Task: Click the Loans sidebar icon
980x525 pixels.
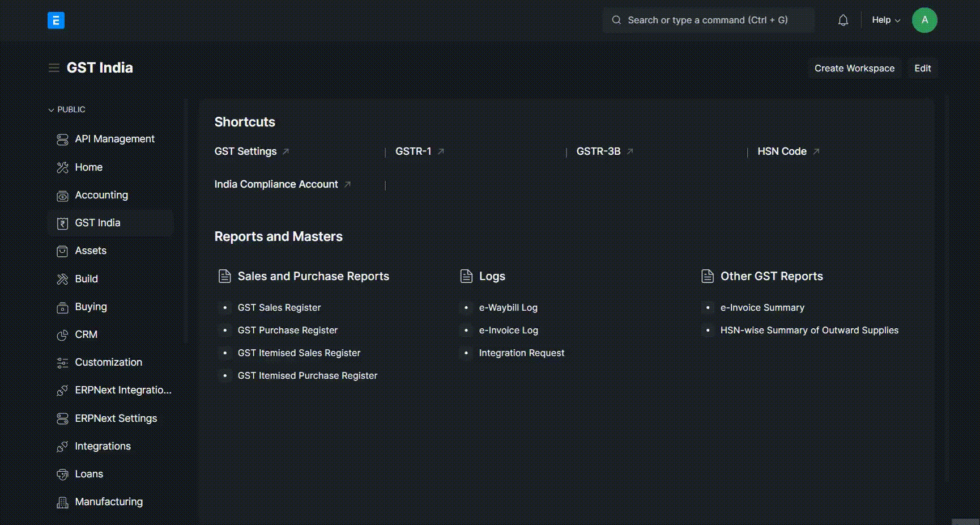Action: [x=62, y=475]
